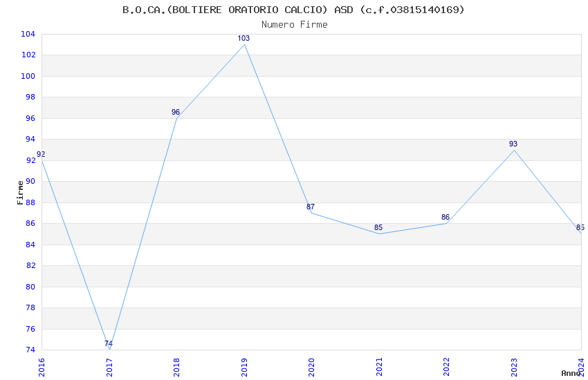The image size is (588, 380).
Task: Click the y-axis value 104
Action: pos(28,34)
